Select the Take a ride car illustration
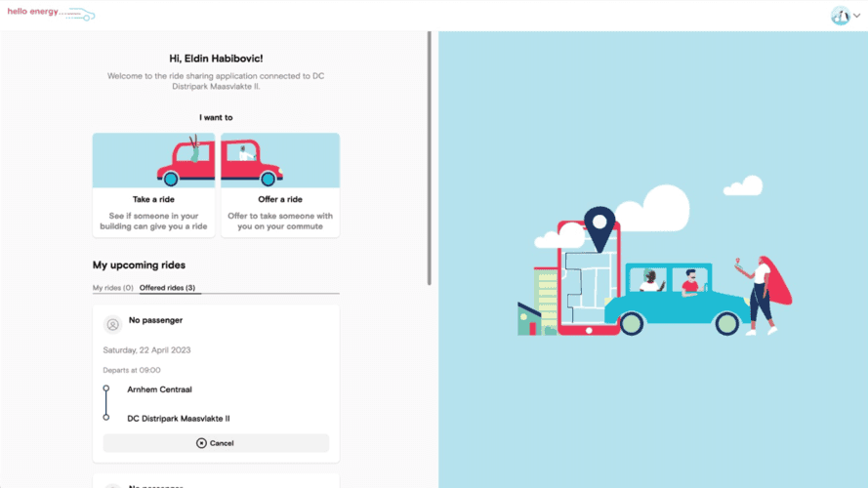 [153, 161]
